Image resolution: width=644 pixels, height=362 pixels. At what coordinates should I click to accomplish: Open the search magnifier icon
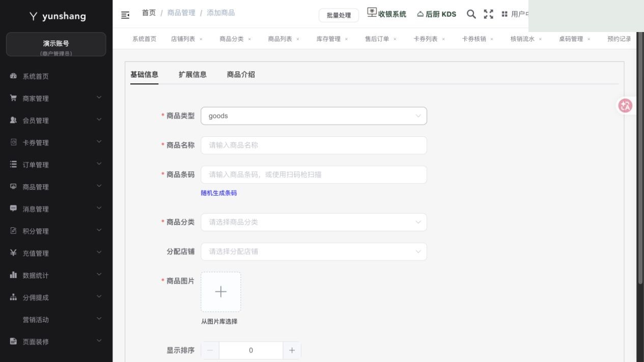point(471,14)
